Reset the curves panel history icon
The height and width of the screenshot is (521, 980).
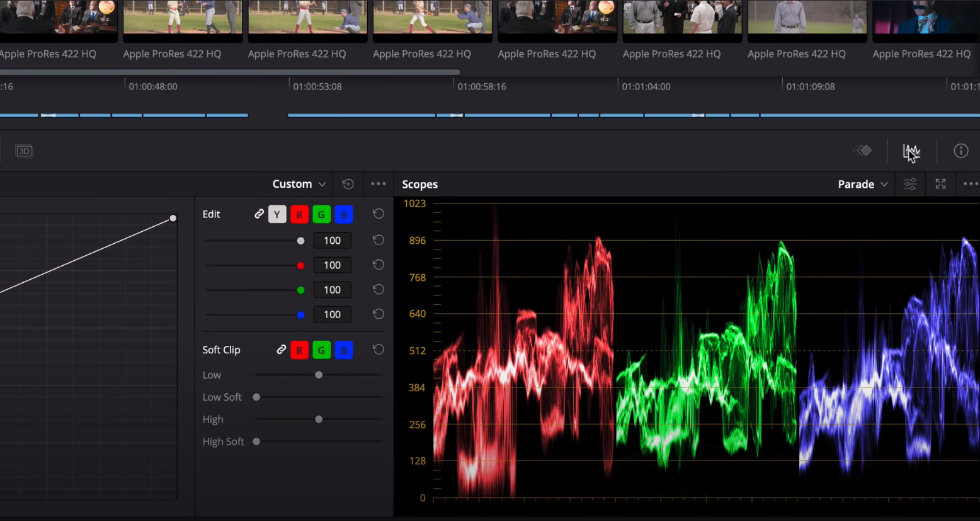coord(348,184)
